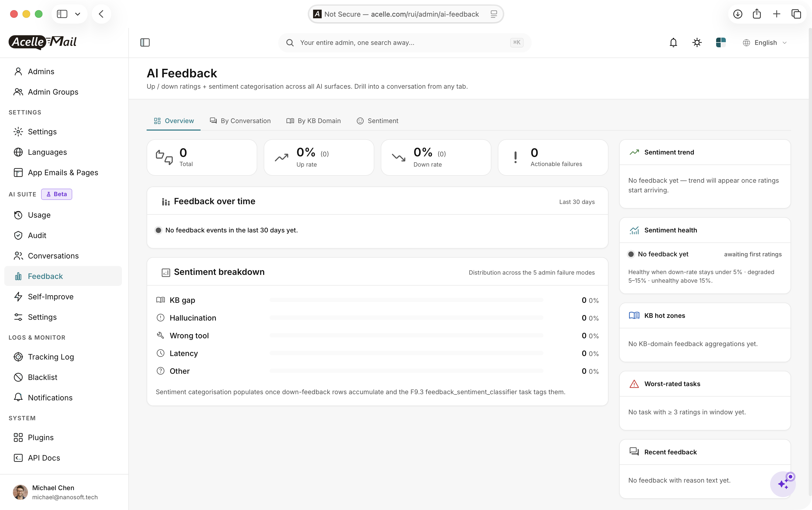Click the Safari share icon
The height and width of the screenshot is (510, 812).
coord(757,14)
